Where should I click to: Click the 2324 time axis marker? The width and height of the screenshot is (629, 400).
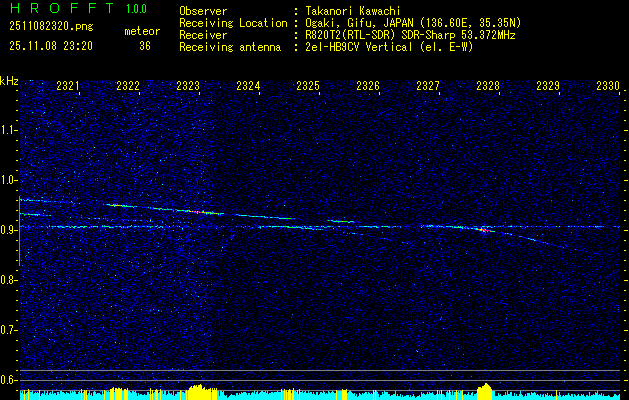[x=248, y=85]
